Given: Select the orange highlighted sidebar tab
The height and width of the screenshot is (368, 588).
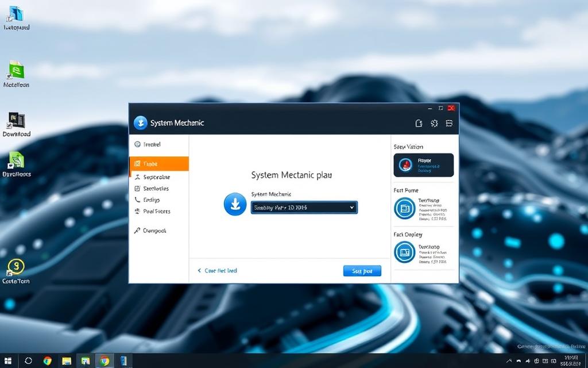Looking at the screenshot, I should coord(159,164).
